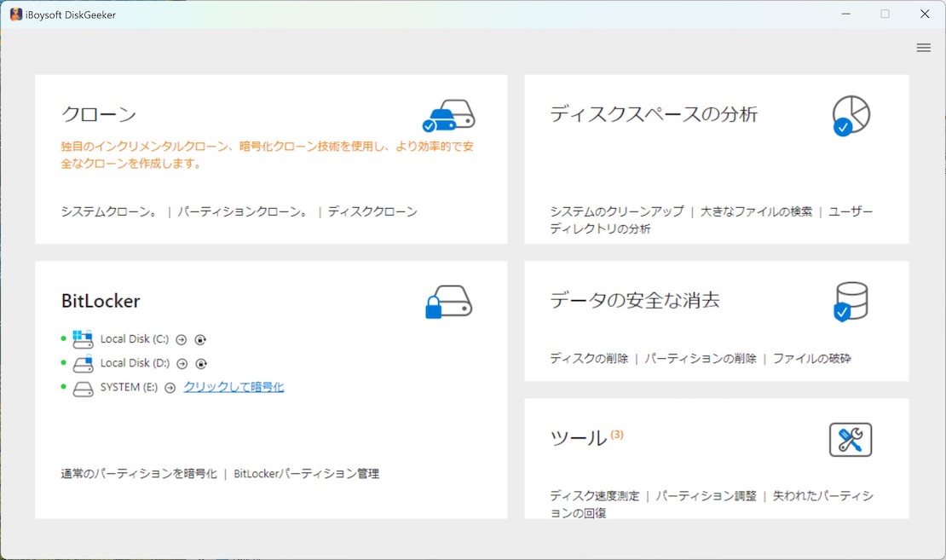
Task: Close the DiskGeeker window
Action: pyautogui.click(x=925, y=14)
